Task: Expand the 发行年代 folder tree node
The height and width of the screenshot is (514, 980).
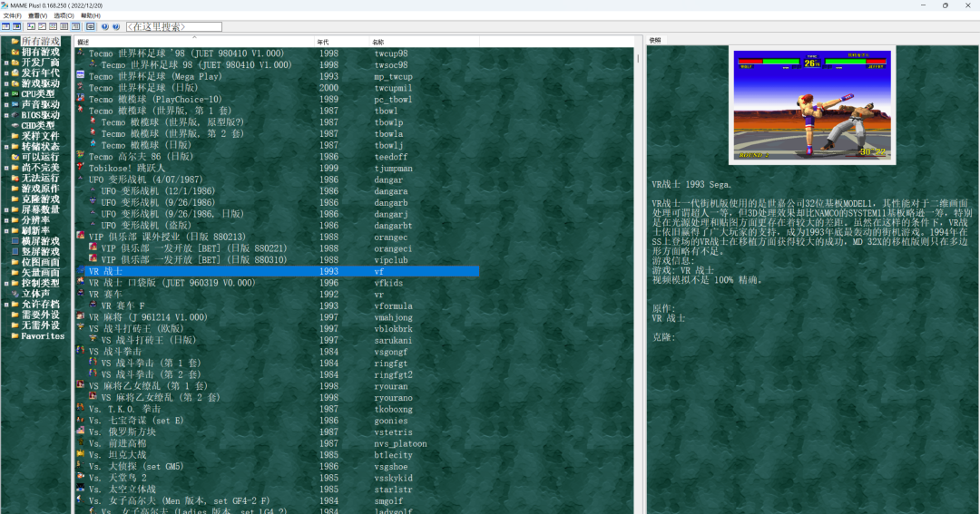Action: [x=5, y=73]
